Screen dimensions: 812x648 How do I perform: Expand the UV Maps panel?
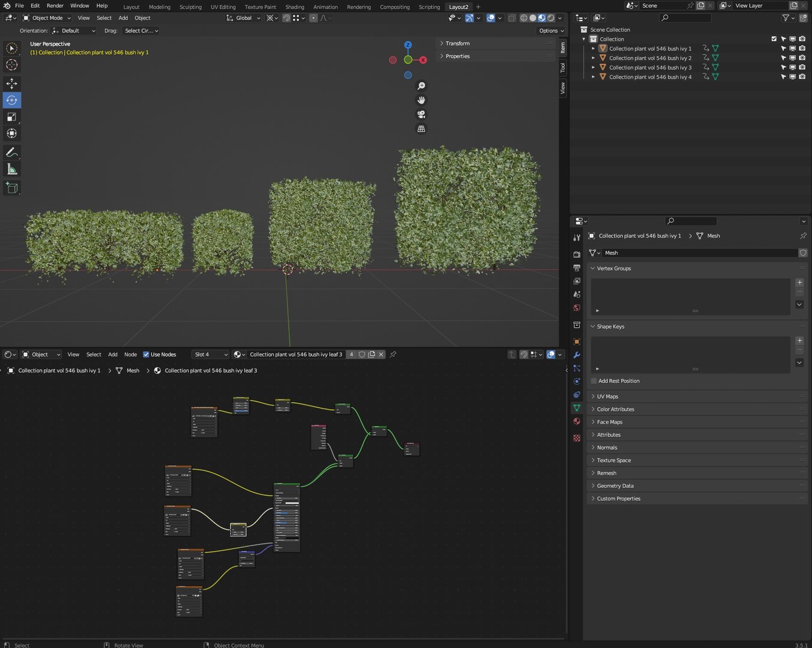(696, 397)
